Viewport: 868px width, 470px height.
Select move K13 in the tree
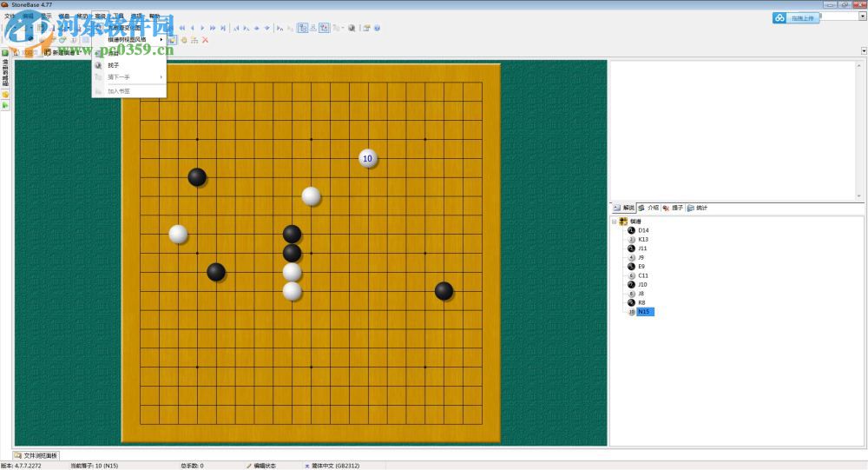pyautogui.click(x=642, y=240)
